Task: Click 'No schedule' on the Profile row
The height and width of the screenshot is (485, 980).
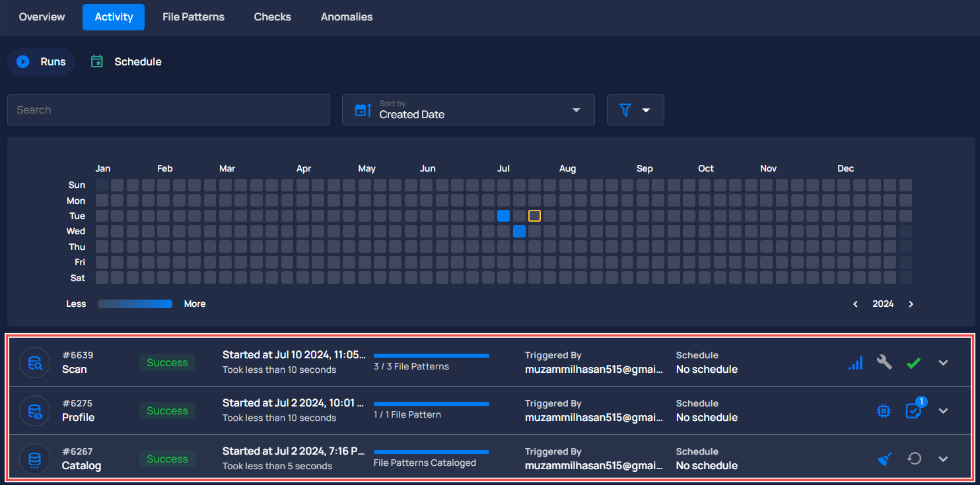Action: click(x=707, y=418)
